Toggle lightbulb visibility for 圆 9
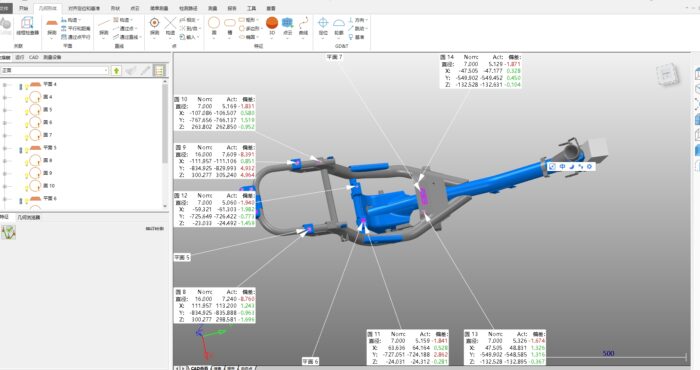 click(x=26, y=175)
